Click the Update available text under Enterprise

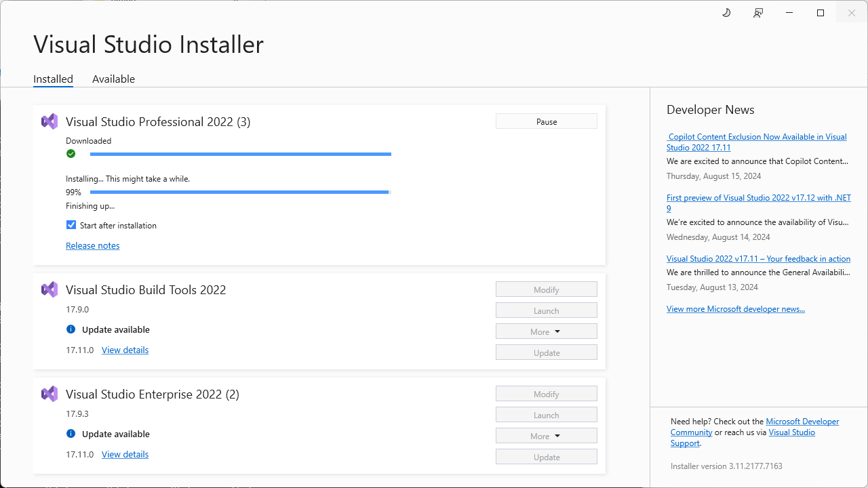[x=116, y=434]
